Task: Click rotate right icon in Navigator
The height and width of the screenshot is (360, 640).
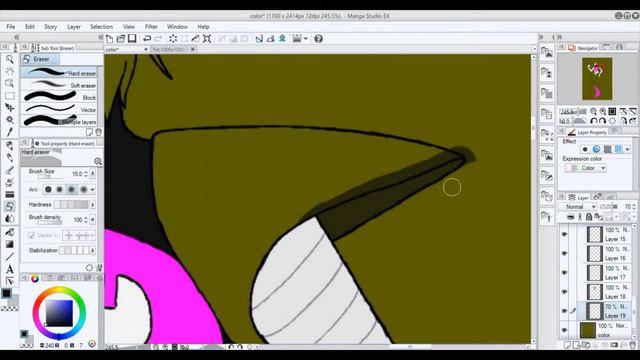Action: [x=602, y=121]
